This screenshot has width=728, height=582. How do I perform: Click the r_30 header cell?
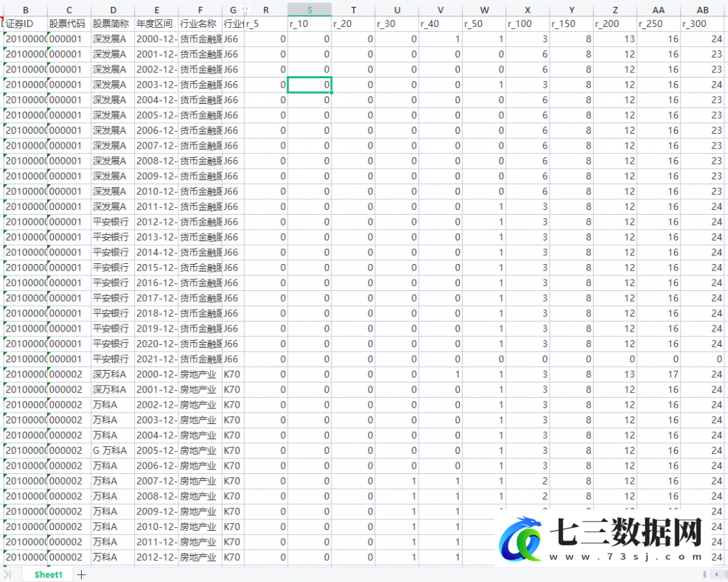coord(397,23)
